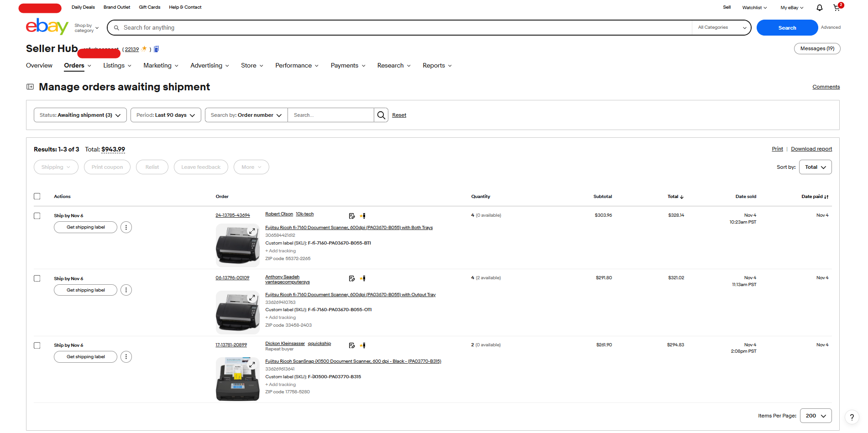This screenshot has height=433, width=868.
Task: Toggle the side panel icon beside page title
Action: (x=30, y=87)
